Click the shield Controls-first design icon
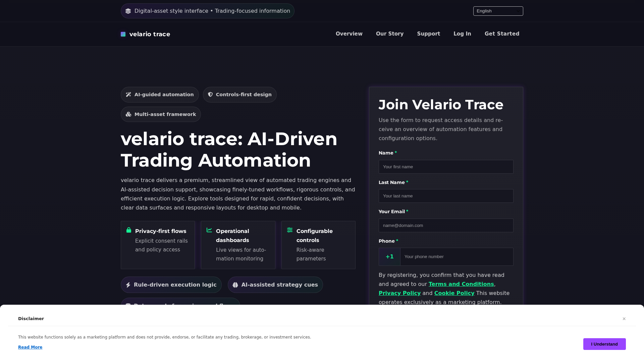The height and width of the screenshot is (362, 644). (x=210, y=95)
